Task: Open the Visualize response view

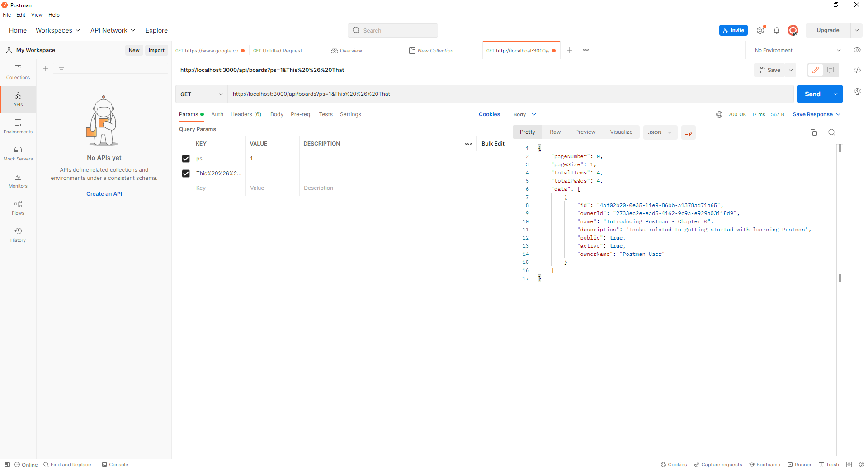Action: (621, 132)
